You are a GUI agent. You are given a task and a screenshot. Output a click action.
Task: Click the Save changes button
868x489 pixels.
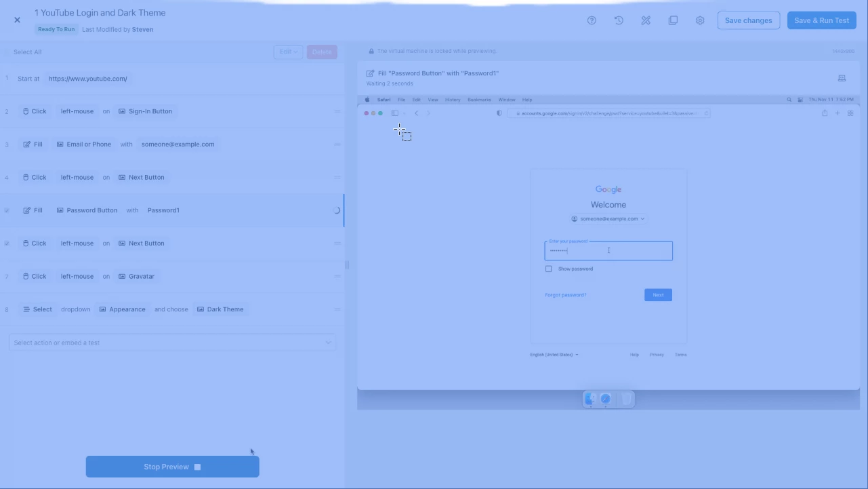[748, 20]
